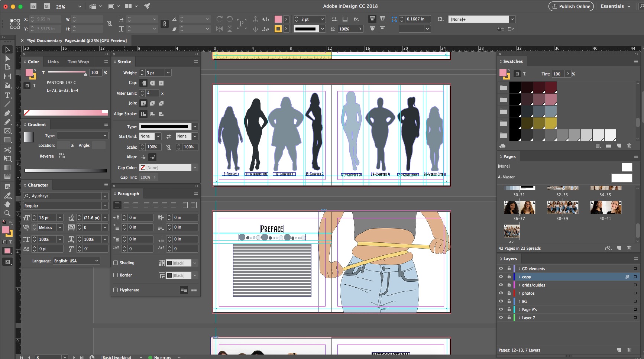Click the yellow swatch in Swatches panel

pos(551,123)
